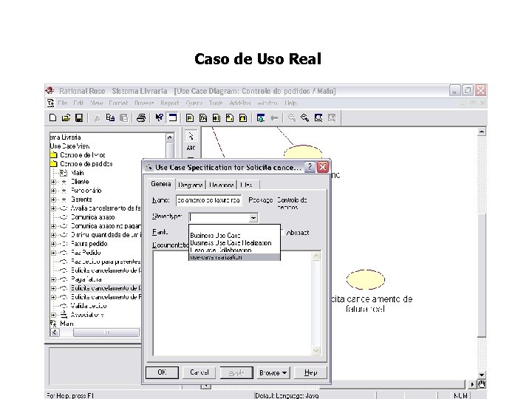This screenshot has width=532, height=399.
Task: Click the Browse Previous Diagram arrow icon
Action: (x=274, y=117)
